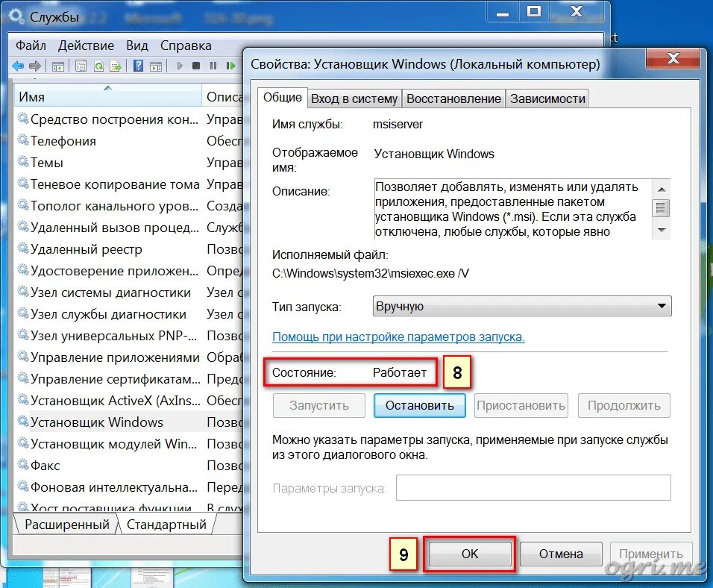The height and width of the screenshot is (588, 713).
Task: Click the Export list toolbar icon
Action: (116, 66)
